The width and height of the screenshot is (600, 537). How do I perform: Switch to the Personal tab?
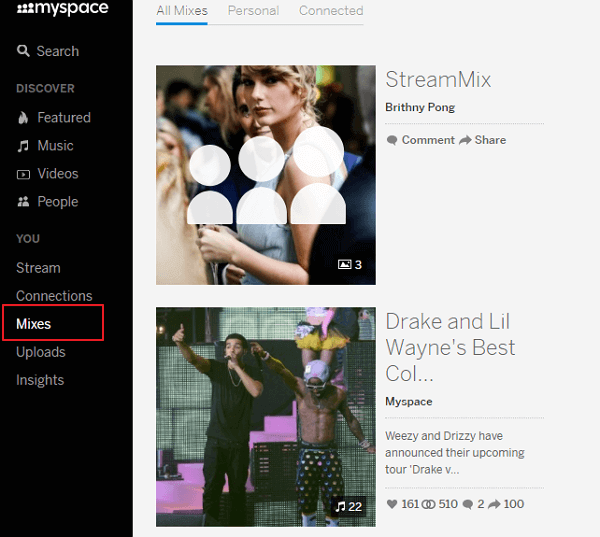[253, 11]
